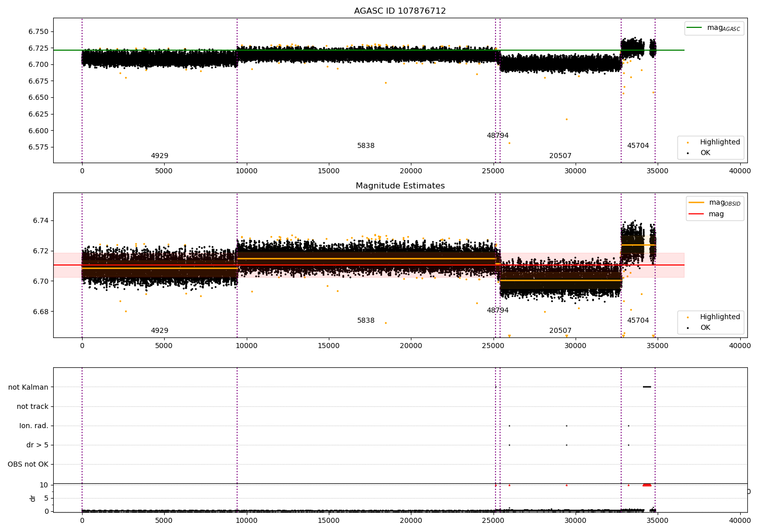Viewport: 760px width, 532px height.
Task: Click the 6.725 y-axis tick in top plot
Action: [39, 48]
